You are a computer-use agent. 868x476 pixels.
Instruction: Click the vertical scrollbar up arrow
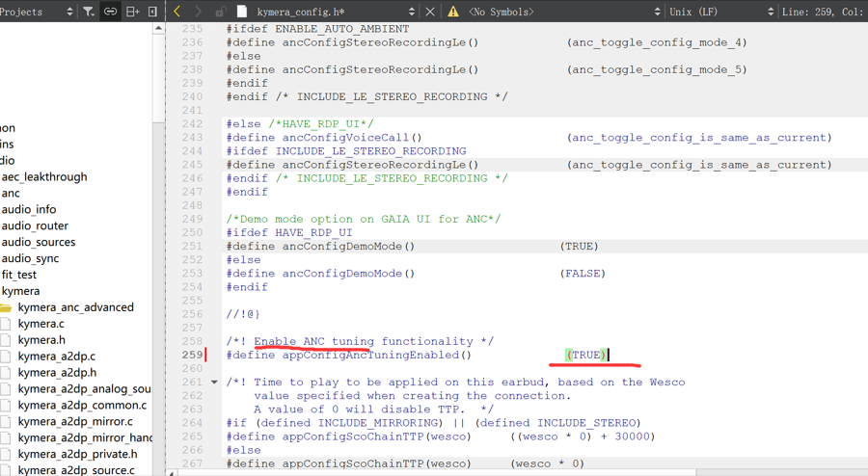click(158, 28)
